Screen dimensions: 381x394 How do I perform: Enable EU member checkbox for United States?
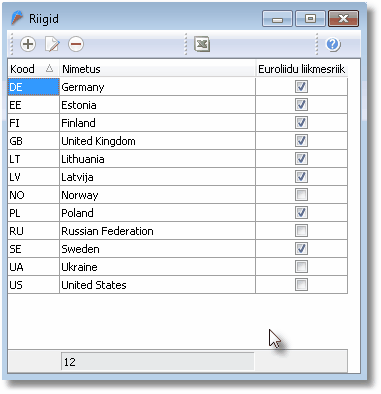pos(301,285)
